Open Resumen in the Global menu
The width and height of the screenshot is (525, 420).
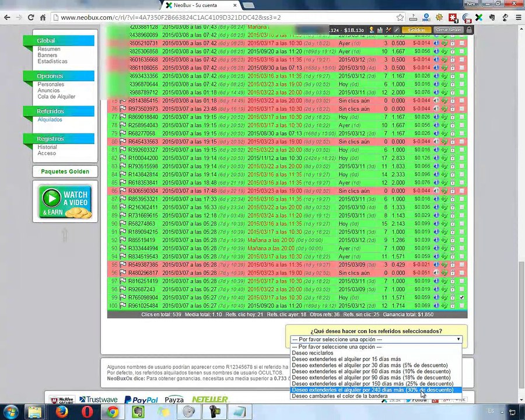point(49,49)
